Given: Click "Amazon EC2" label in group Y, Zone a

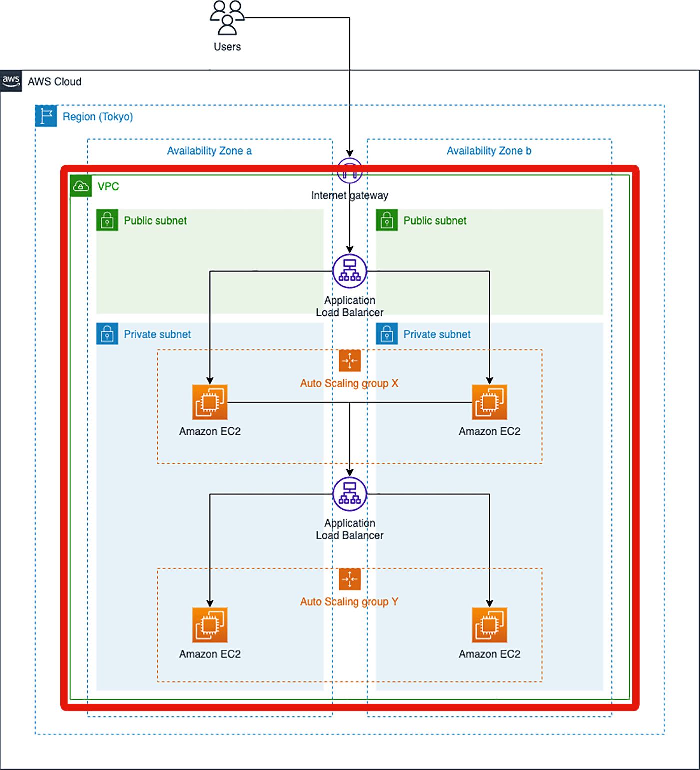Looking at the screenshot, I should 210,654.
